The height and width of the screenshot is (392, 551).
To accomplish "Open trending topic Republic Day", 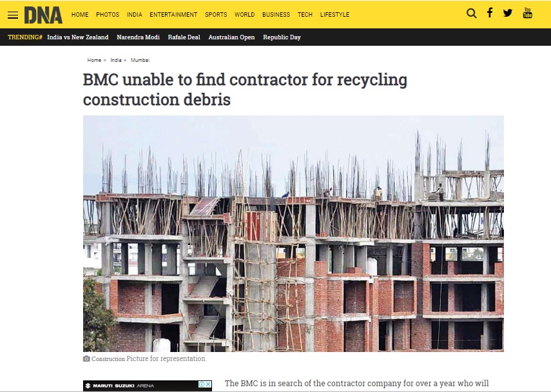I will (282, 37).
